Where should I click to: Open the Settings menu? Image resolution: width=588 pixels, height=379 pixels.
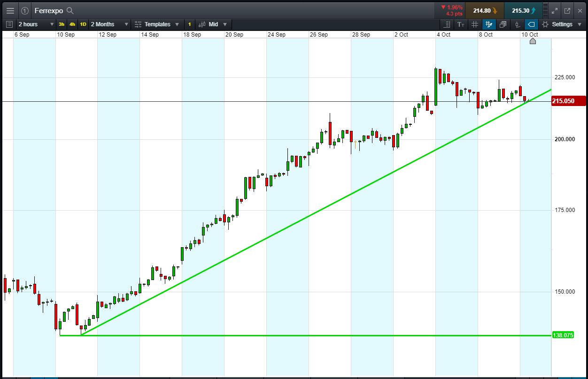[x=562, y=24]
